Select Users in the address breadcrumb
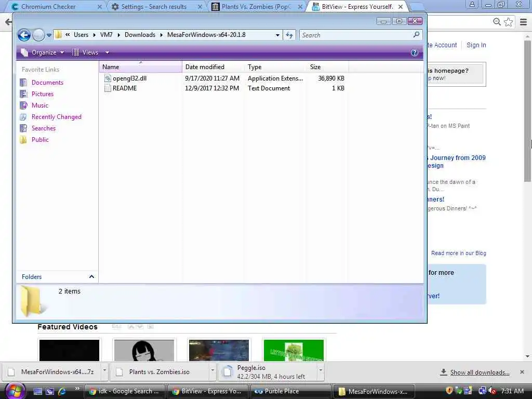Viewport: 532px width, 399px height. point(81,35)
